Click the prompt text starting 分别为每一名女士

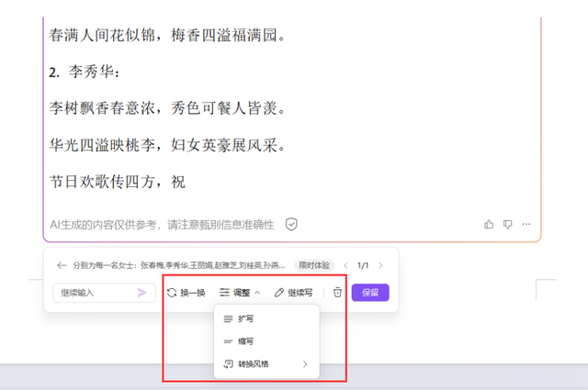coord(179,265)
